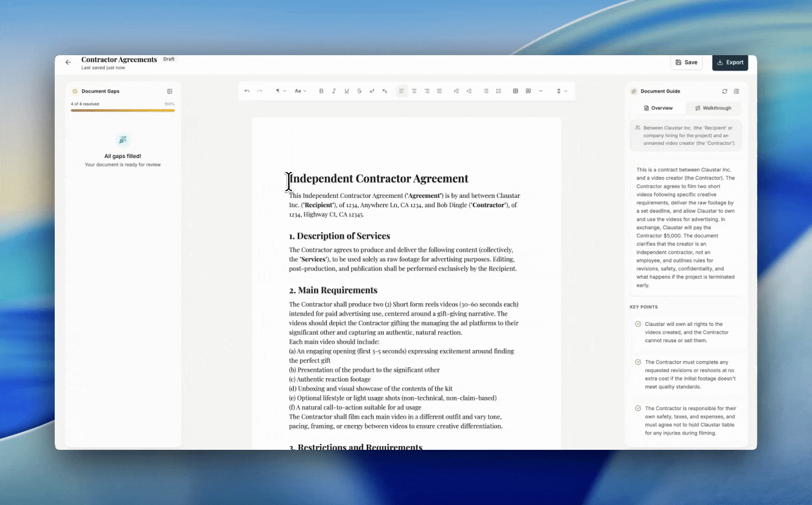Click the '1. Description of Services' heading

click(x=340, y=236)
